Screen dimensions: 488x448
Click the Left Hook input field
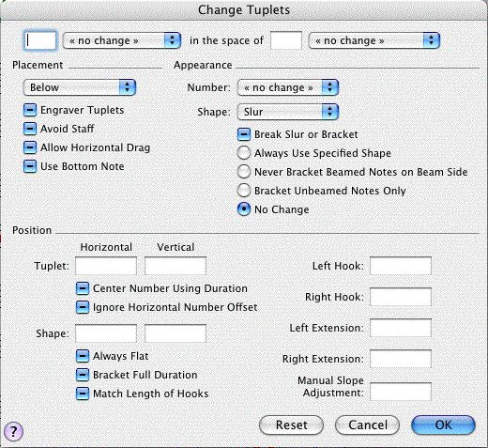401,266
